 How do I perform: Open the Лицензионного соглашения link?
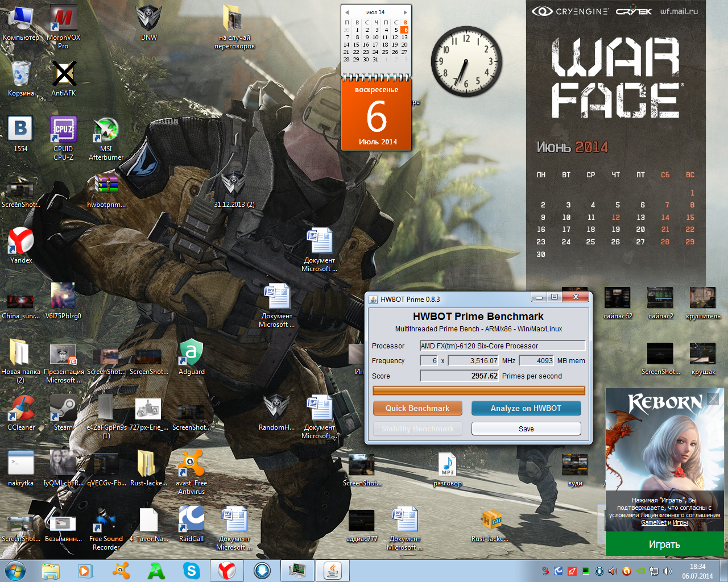(x=680, y=515)
